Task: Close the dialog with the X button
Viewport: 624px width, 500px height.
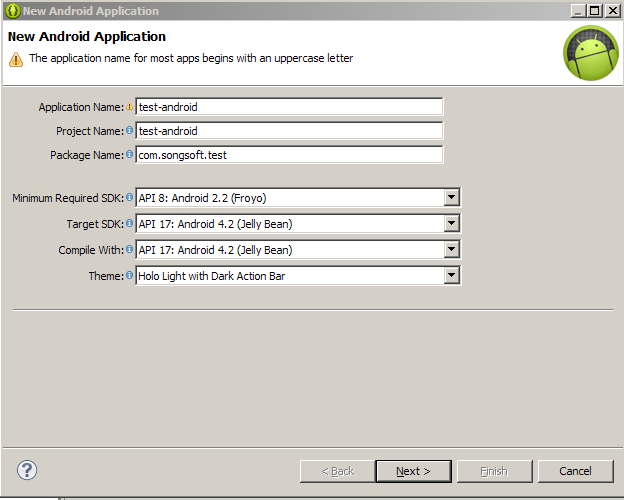Action: click(x=613, y=11)
